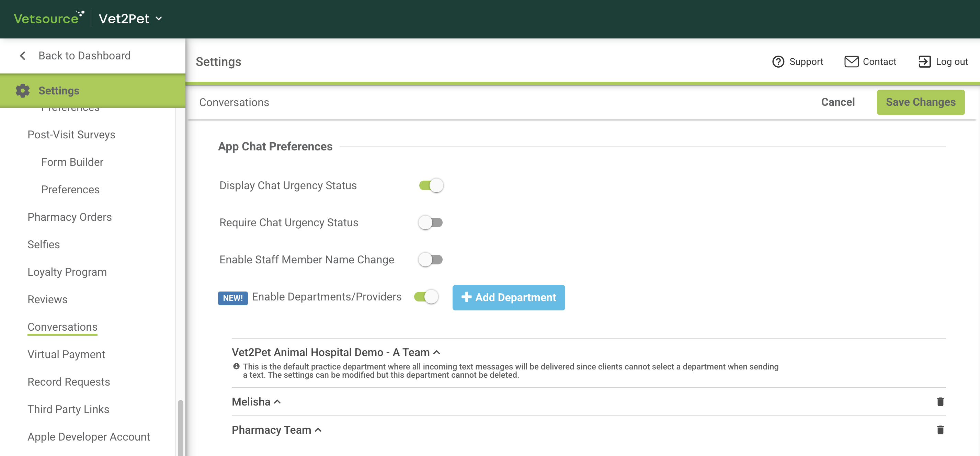Viewport: 980px width, 456px height.
Task: Click the Log out arrow icon
Action: coord(924,61)
